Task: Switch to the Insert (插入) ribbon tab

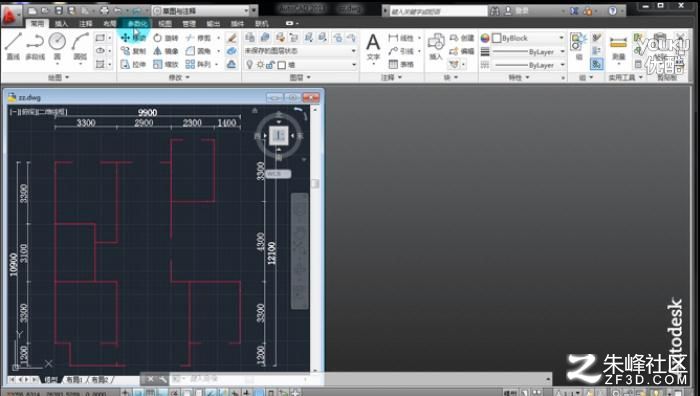Action: (x=61, y=23)
